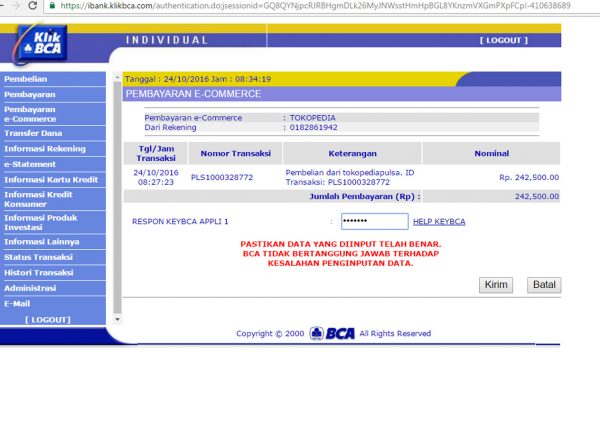
Task: Click the scrollbar down arrow
Action: pyautogui.click(x=117, y=319)
